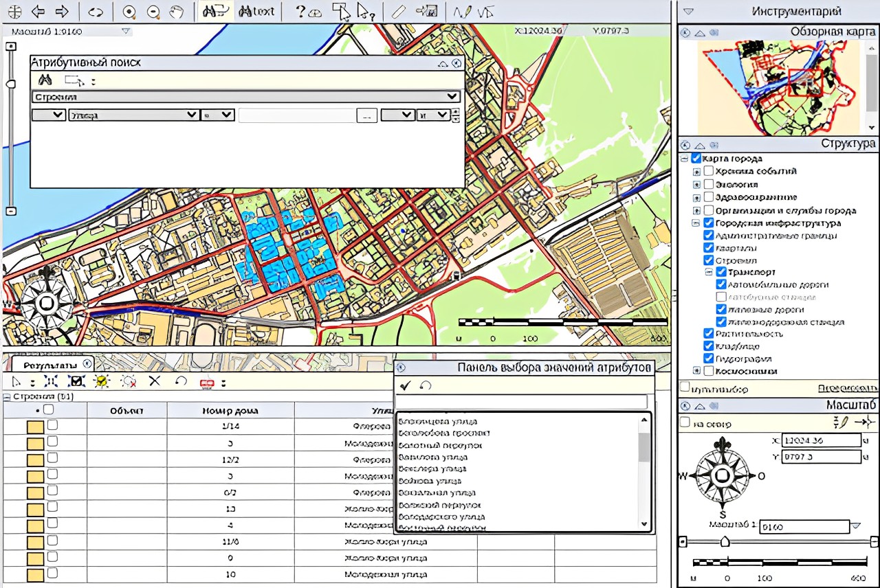Image resolution: width=880 pixels, height=588 pixels.
Task: Click the ruler measurement tool
Action: point(398,11)
